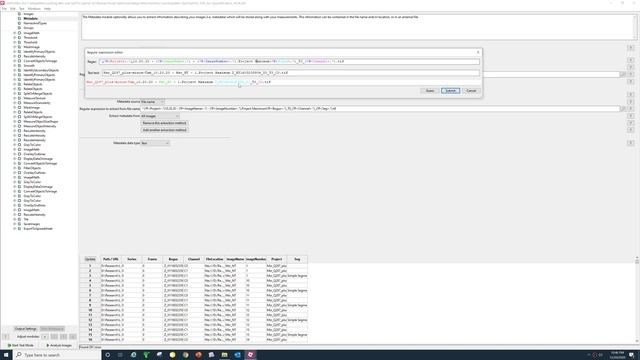Select the IdentifySecondaryObjects module
Image resolution: width=640 pixels, height=360 pixels.
(41, 70)
